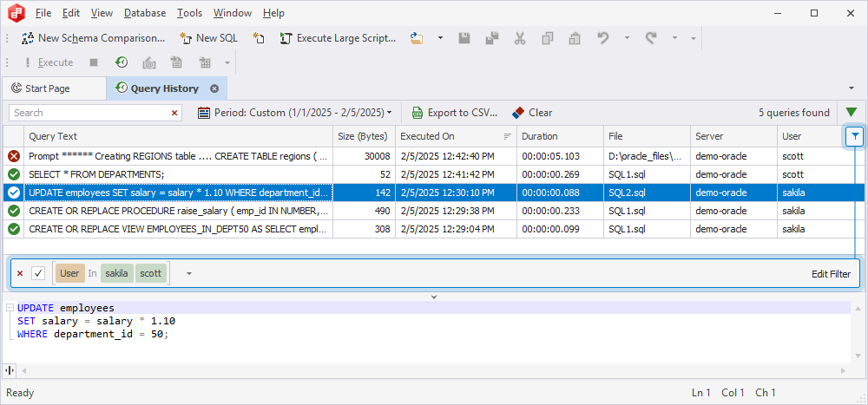Toggle the filter enabled checkbox
The width and height of the screenshot is (868, 405).
pos(38,273)
